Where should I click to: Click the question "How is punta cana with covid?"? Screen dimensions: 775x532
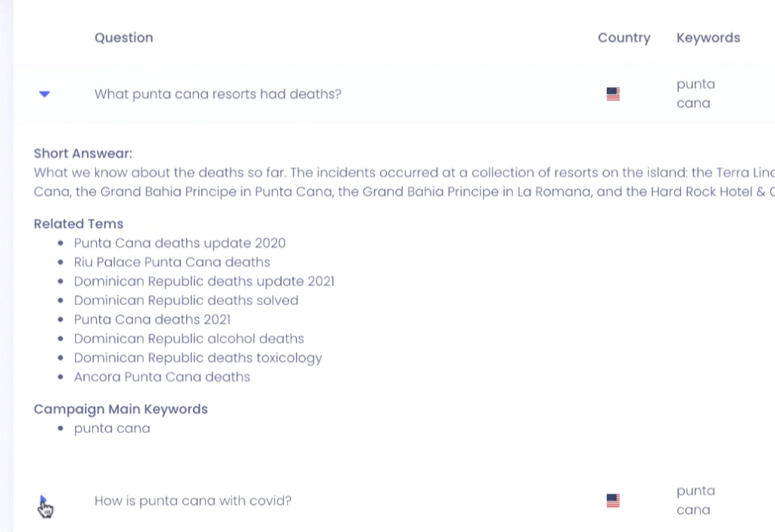(193, 500)
